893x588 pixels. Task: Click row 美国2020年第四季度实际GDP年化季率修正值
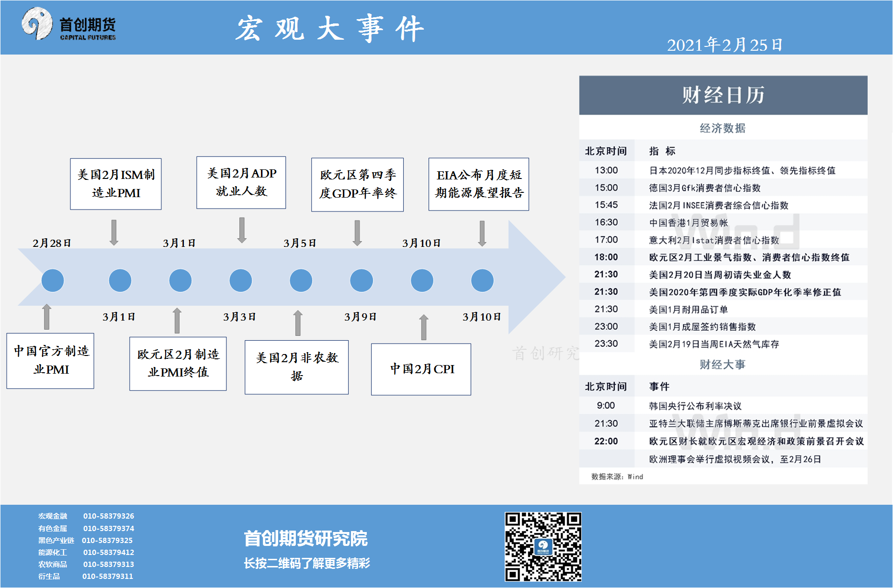click(723, 292)
